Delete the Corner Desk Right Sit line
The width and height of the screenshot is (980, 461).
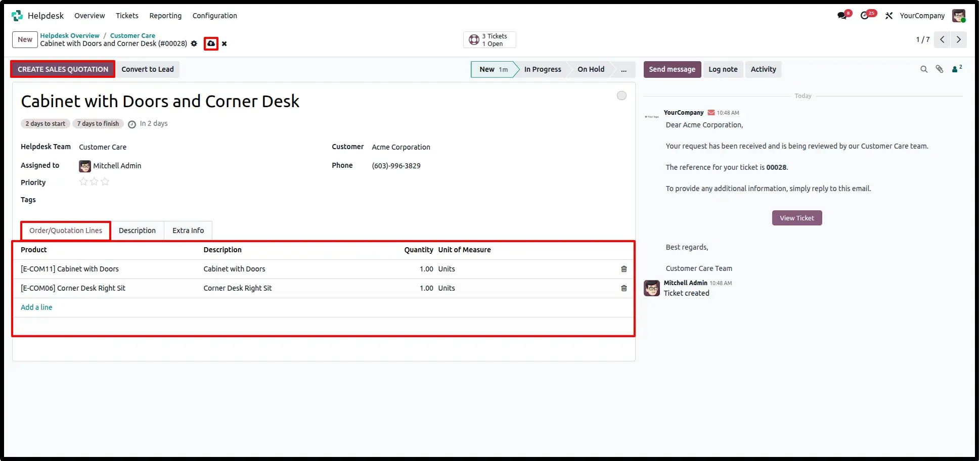(624, 288)
